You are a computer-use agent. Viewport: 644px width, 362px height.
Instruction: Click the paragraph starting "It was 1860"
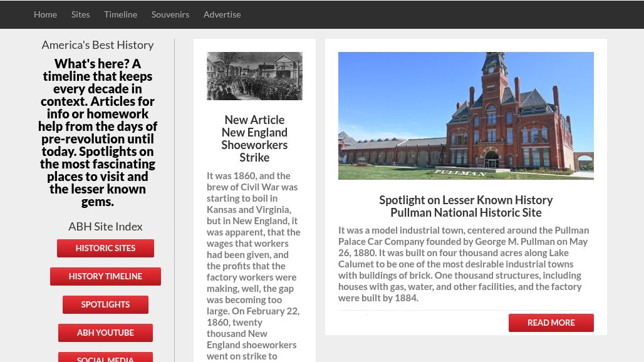tap(254, 266)
